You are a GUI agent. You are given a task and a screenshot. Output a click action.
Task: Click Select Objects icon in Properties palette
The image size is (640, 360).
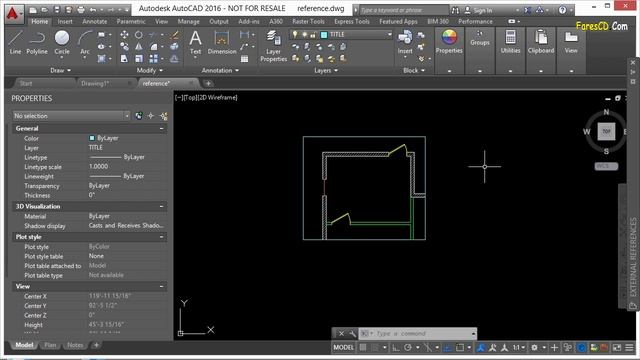151,116
